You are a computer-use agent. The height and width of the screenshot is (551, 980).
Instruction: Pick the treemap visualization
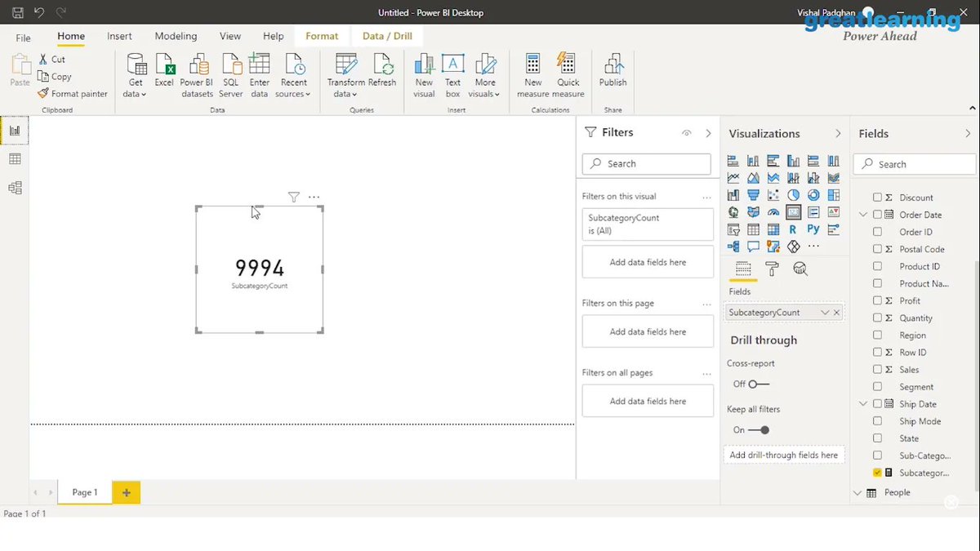[833, 195]
